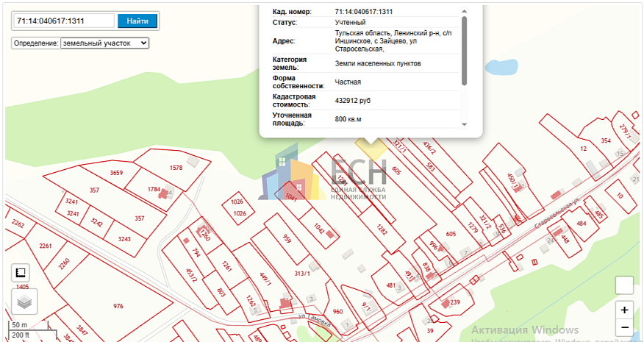Click the info popup scrollbar thumb
The width and height of the screenshot is (644, 342).
(464, 51)
